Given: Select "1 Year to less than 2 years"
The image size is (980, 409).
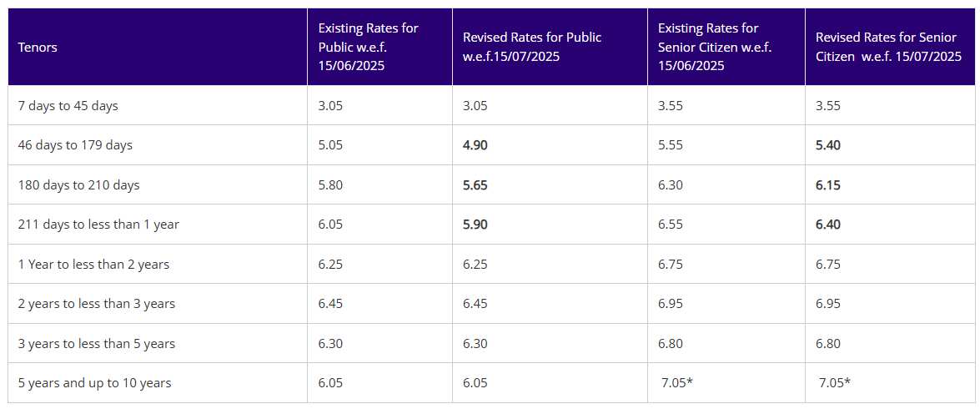Looking at the screenshot, I should (x=93, y=265).
